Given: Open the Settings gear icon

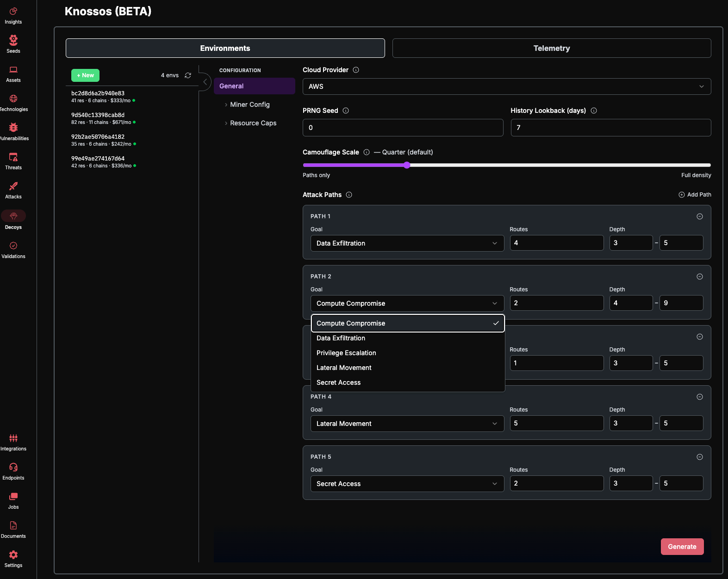Looking at the screenshot, I should pos(13,554).
